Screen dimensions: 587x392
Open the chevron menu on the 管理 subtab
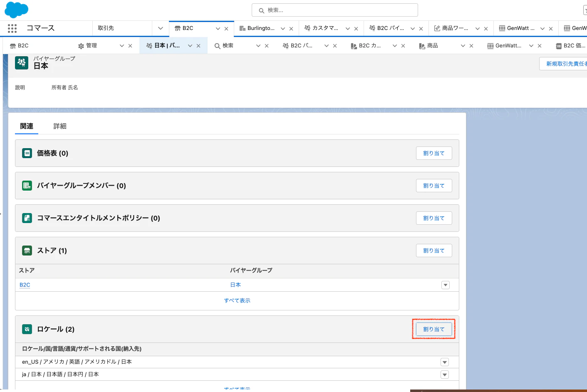122,46
